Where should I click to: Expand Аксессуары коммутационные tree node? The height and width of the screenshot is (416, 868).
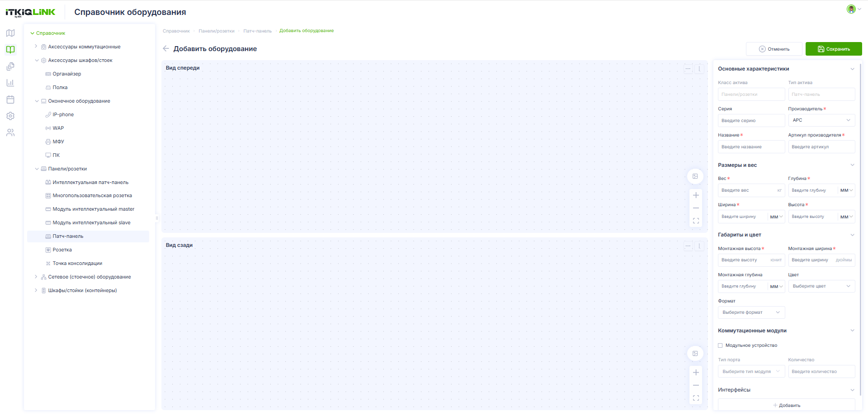[x=36, y=46]
